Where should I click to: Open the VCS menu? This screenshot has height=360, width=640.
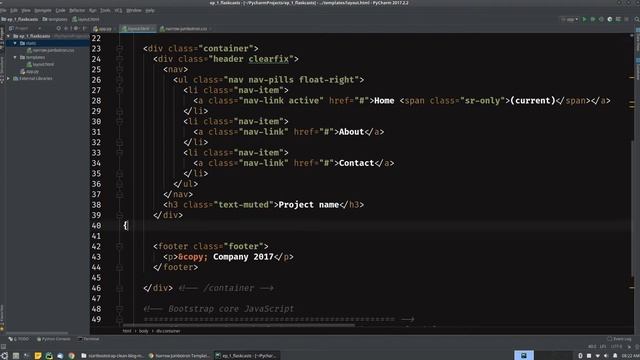(118, 10)
